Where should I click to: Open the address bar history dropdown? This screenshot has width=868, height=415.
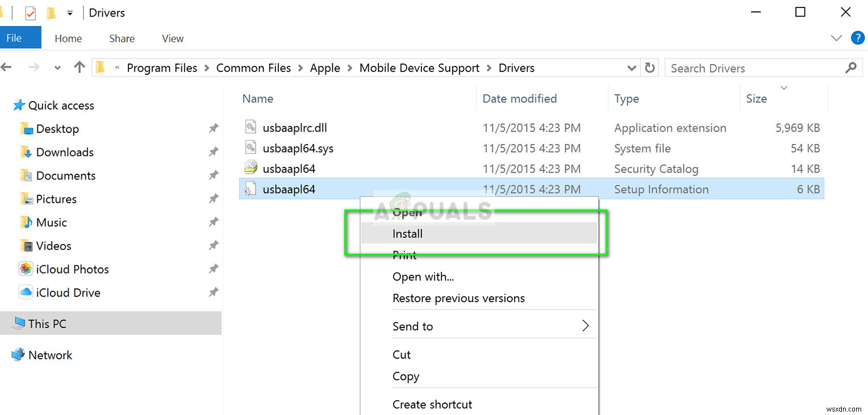click(x=631, y=67)
